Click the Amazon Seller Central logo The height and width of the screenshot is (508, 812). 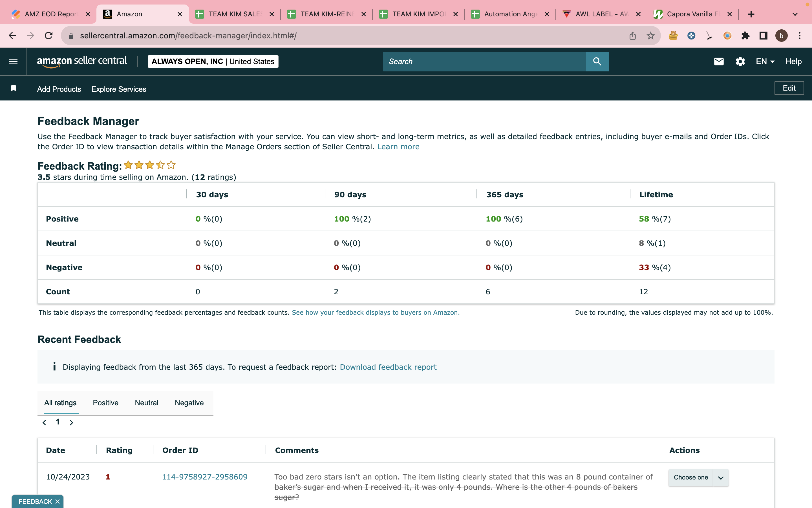tap(82, 62)
